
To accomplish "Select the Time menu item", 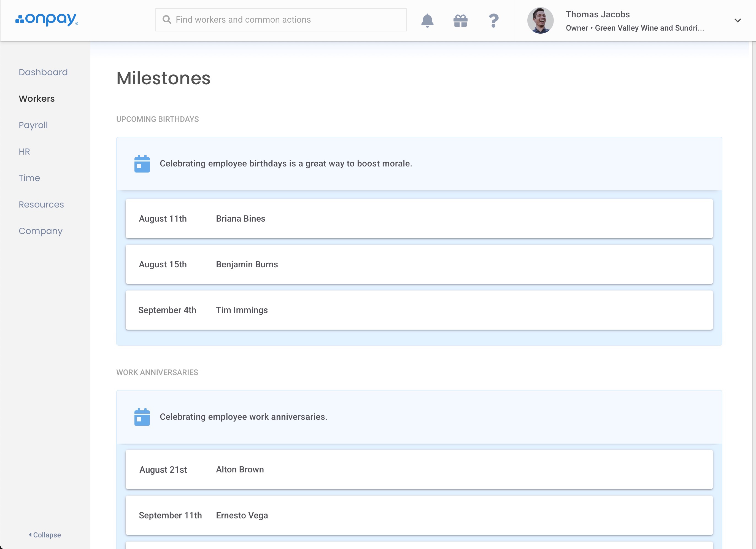I will pos(29,178).
